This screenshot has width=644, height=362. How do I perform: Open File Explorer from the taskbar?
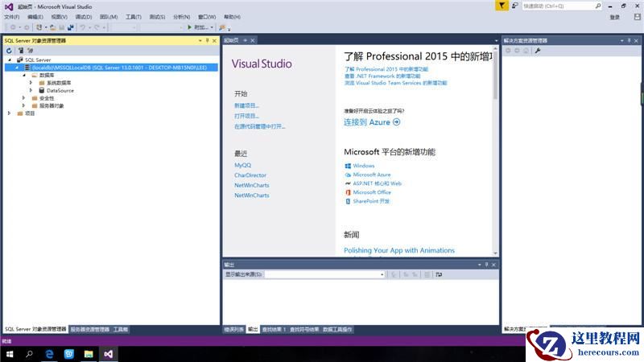pyautogui.click(x=89, y=354)
